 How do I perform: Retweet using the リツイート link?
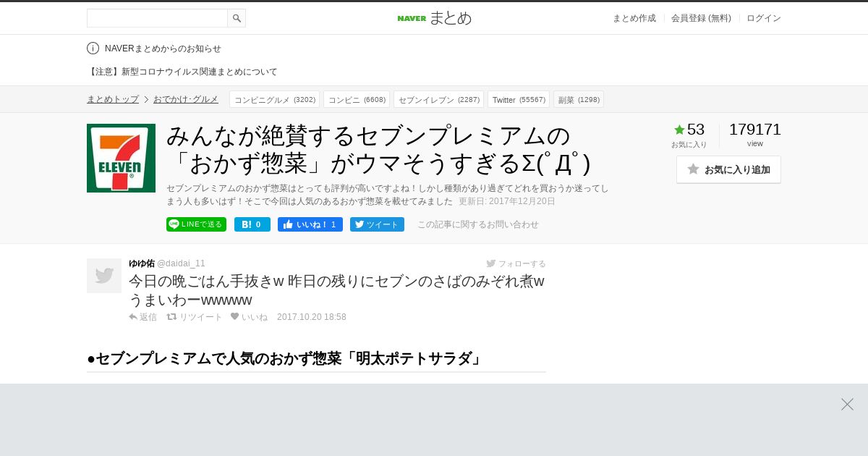point(195,317)
